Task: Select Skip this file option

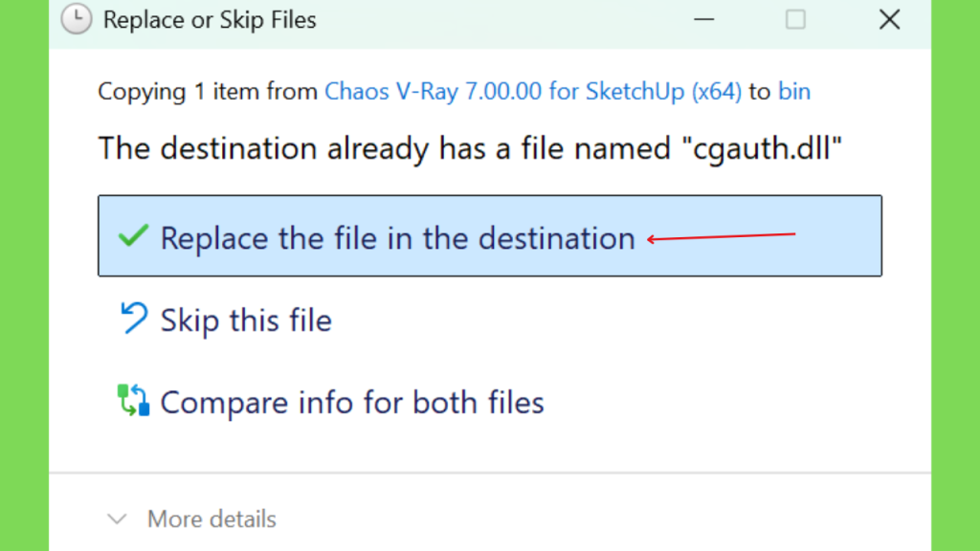Action: 490,320
